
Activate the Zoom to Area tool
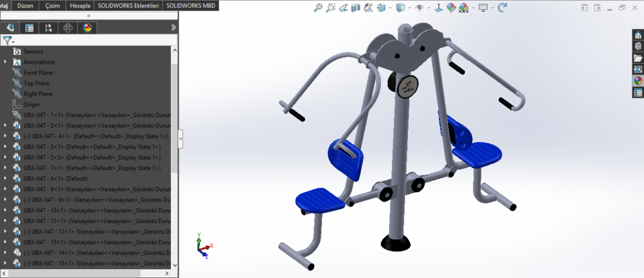point(331,7)
